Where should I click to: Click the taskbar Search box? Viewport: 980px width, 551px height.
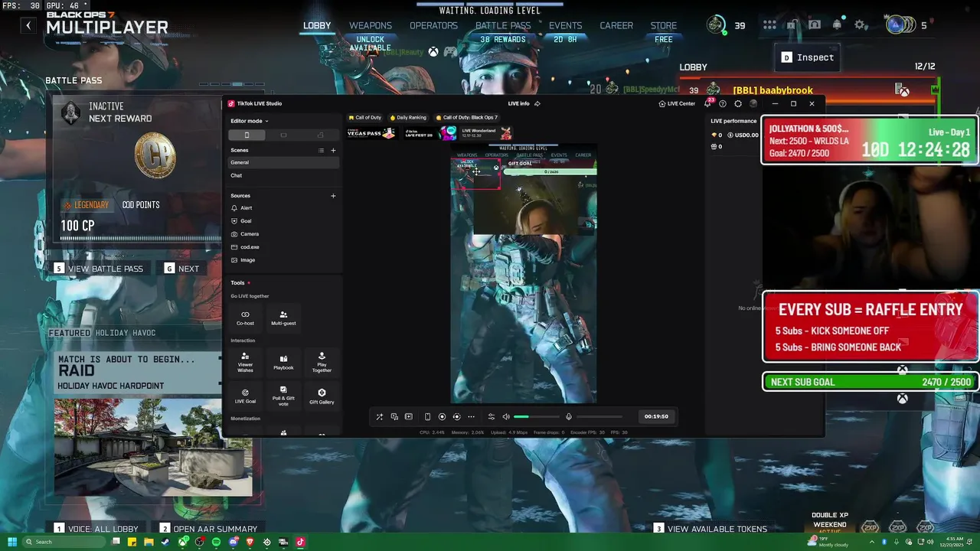point(65,542)
